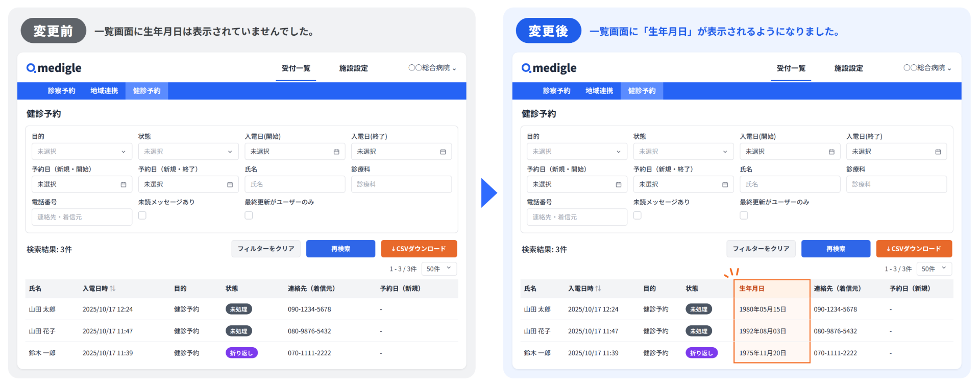Expand ○○総合病院 menu in before panel
Viewport: 980px width, 386px height.
432,68
